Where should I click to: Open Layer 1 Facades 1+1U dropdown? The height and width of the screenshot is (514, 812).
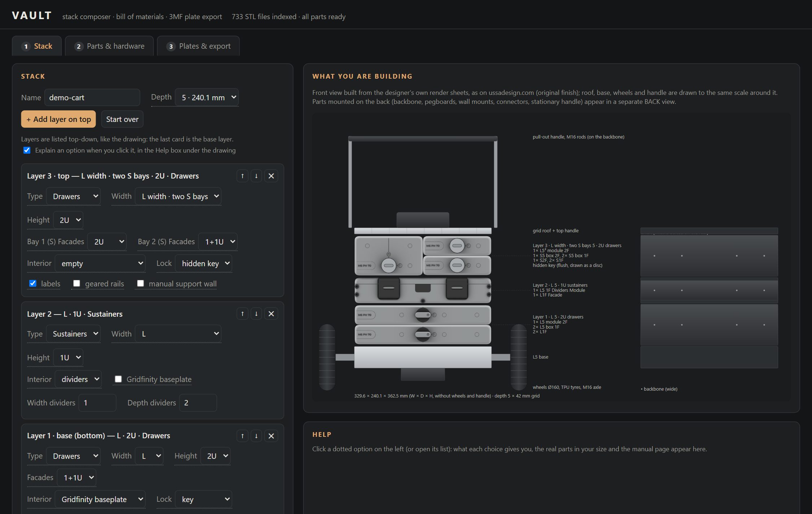click(x=77, y=478)
